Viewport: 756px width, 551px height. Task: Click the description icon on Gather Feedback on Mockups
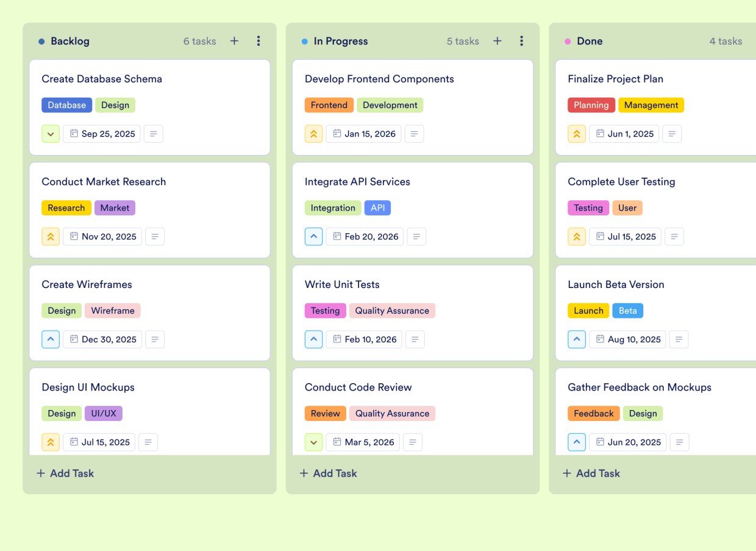pos(679,442)
